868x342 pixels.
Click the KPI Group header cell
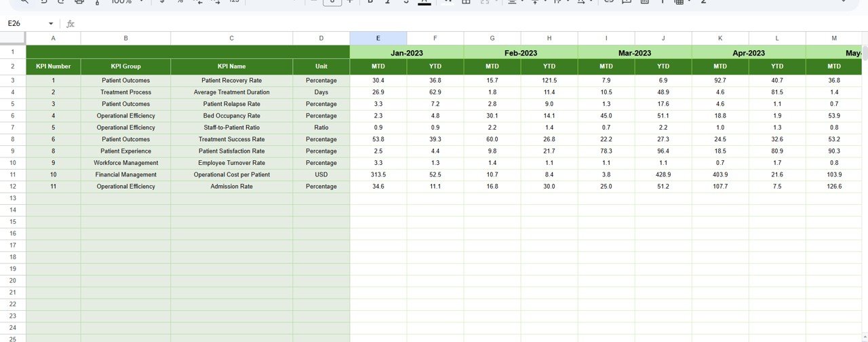pyautogui.click(x=125, y=66)
